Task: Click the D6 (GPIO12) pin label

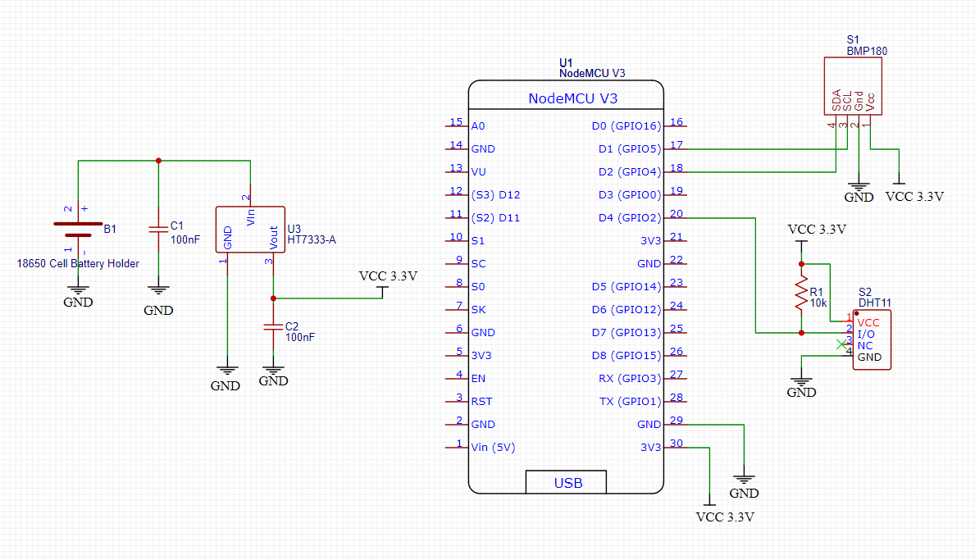Action: pos(626,310)
